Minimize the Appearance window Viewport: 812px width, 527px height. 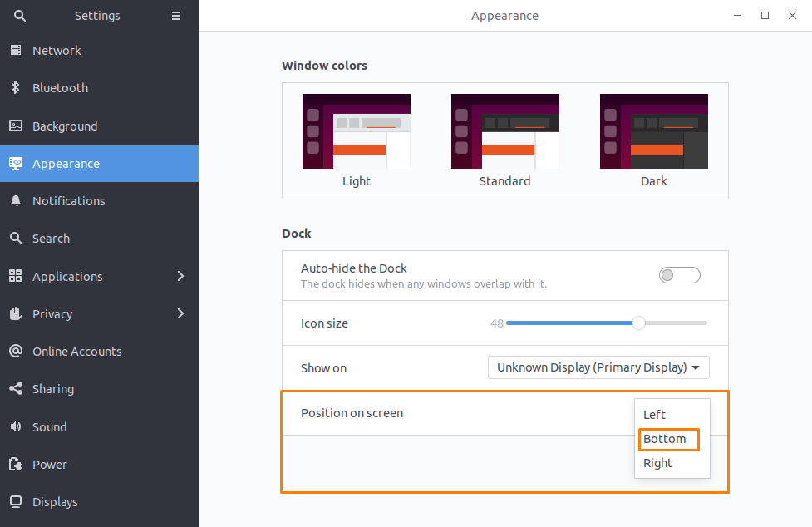737,16
